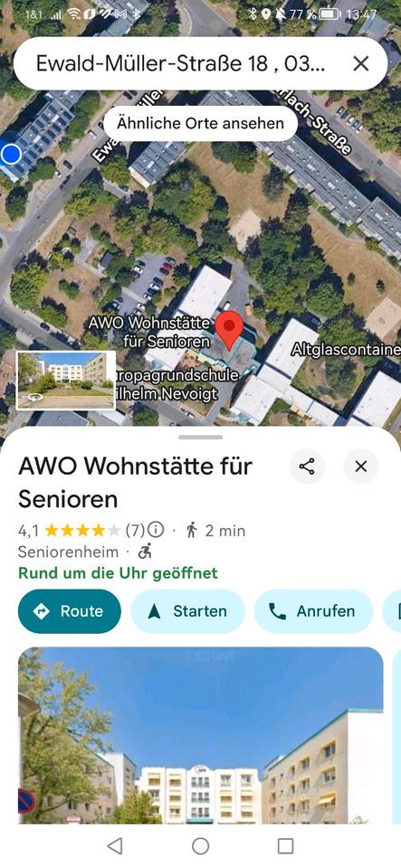Image resolution: width=401 pixels, height=868 pixels.
Task: Clear the search field with the X icon
Action: pyautogui.click(x=360, y=63)
